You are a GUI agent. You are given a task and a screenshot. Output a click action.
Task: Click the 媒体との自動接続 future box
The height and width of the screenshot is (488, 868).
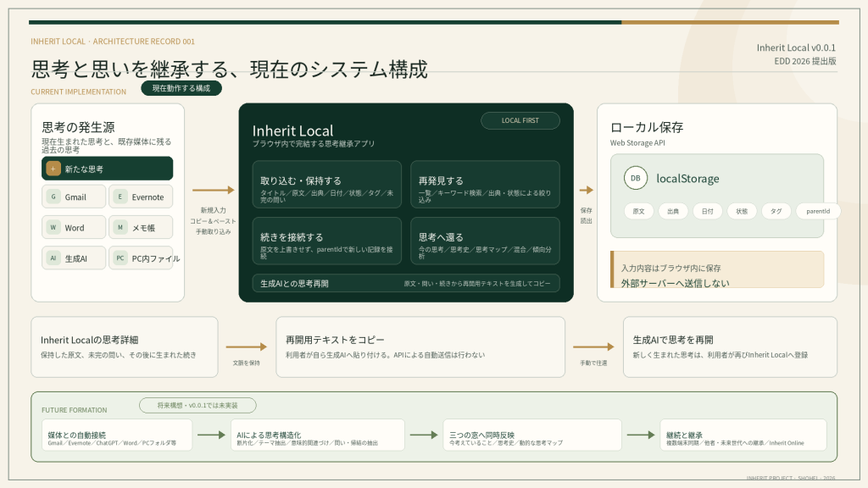(x=117, y=435)
